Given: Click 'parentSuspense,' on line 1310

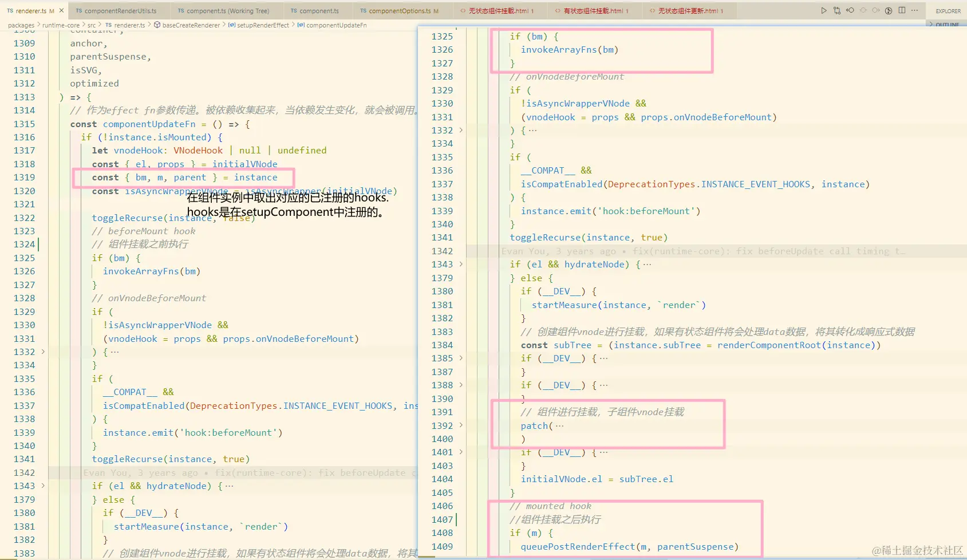Looking at the screenshot, I should click(111, 57).
